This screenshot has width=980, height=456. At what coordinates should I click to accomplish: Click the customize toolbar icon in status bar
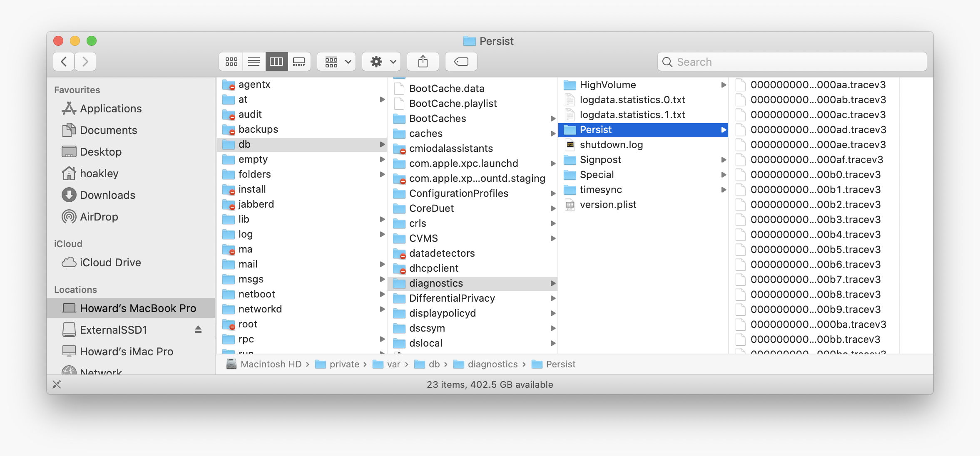click(57, 384)
